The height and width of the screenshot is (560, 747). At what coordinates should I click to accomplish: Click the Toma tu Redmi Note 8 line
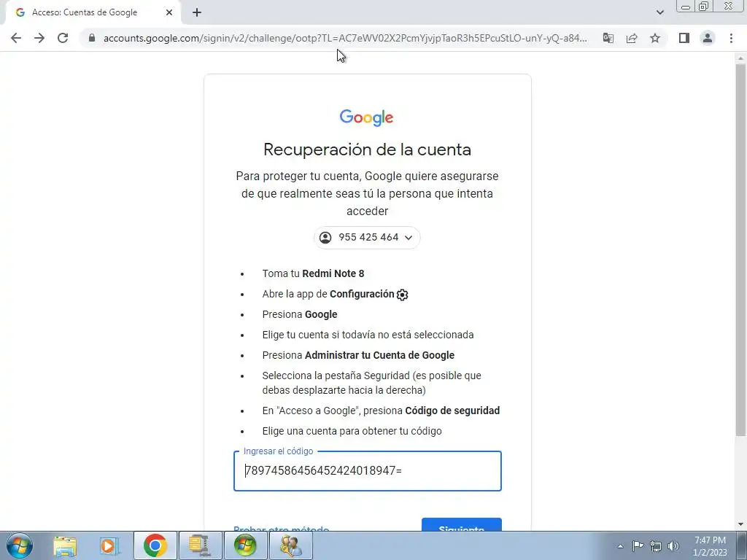coord(313,274)
